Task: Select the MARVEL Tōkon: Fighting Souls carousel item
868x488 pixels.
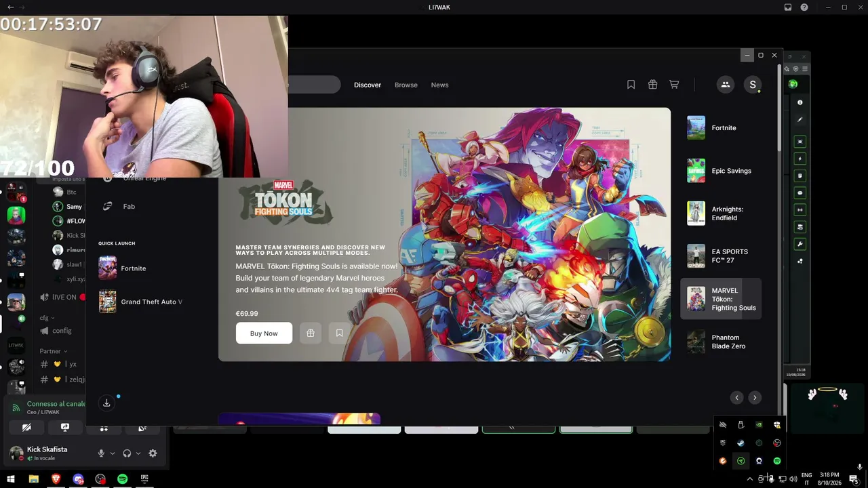Action: click(721, 299)
